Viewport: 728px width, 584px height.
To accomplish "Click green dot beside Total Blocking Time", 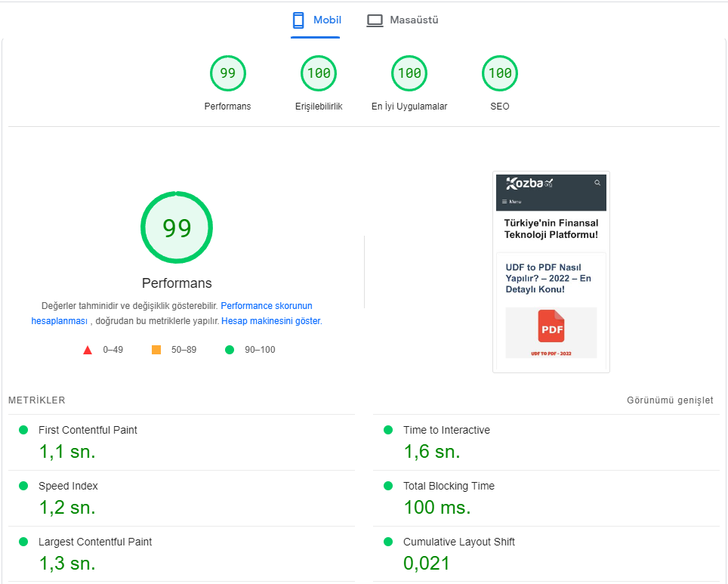I will pyautogui.click(x=388, y=486).
